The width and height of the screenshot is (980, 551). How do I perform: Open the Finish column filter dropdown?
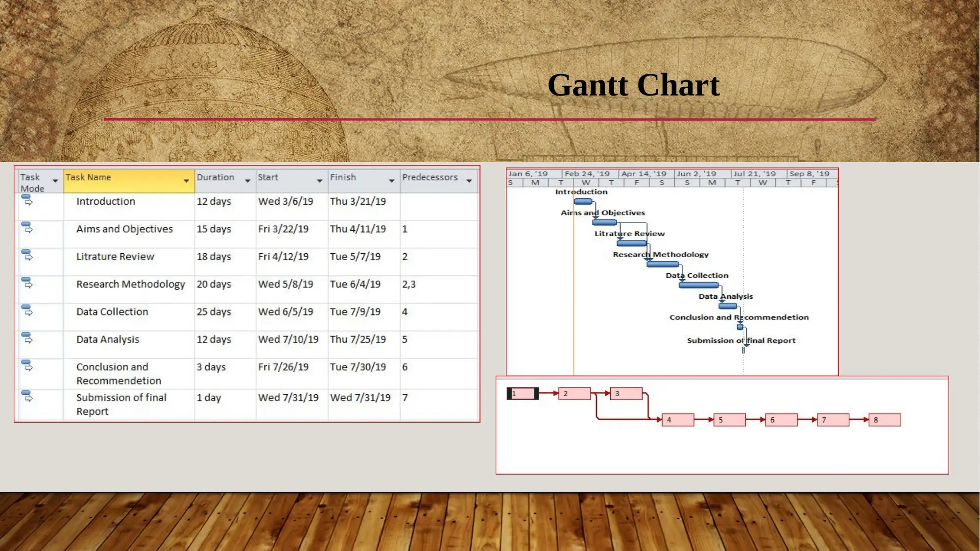coord(392,181)
